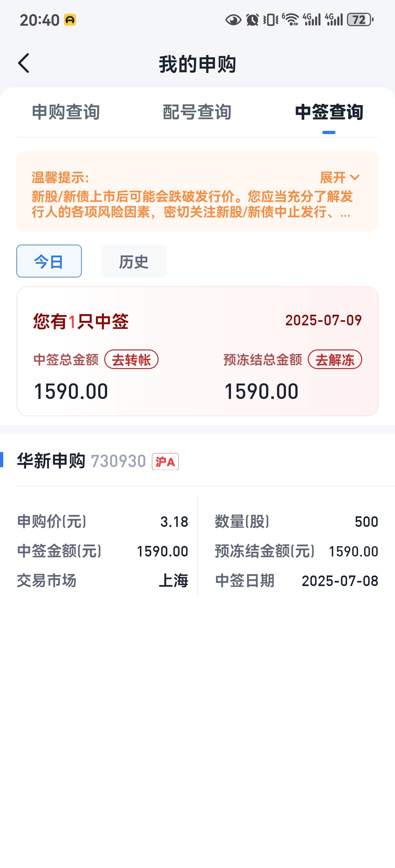The image size is (395, 868).
Task: Tap the 去转帐 button
Action: point(132,359)
